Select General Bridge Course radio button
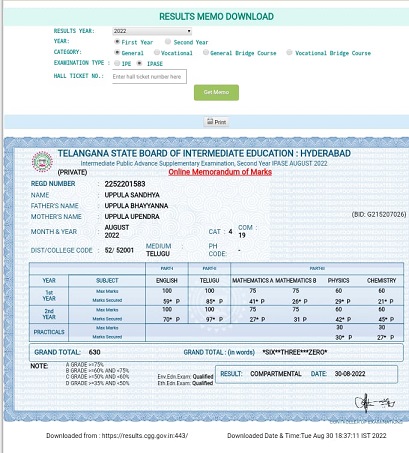Viewport: 409px width, 453px height. [206, 52]
